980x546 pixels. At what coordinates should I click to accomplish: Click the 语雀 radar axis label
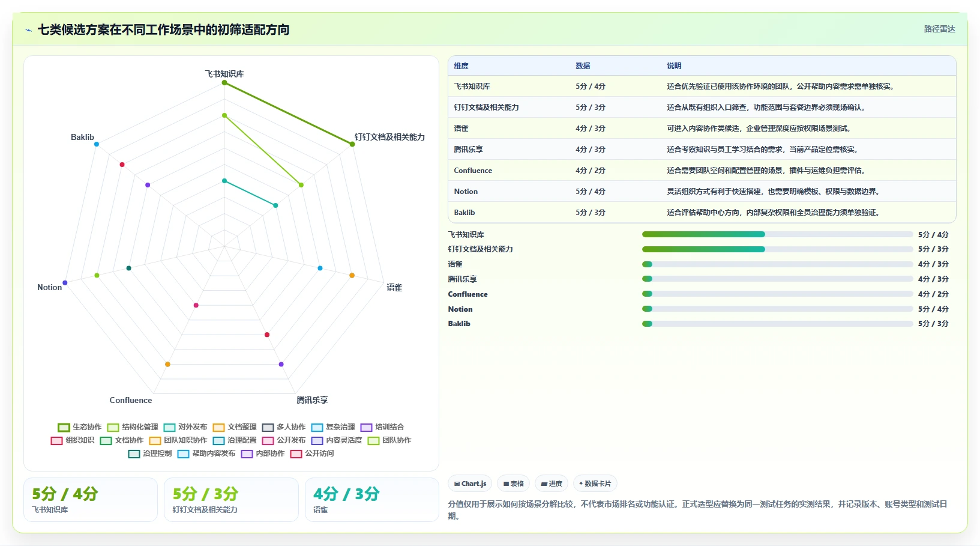point(394,288)
